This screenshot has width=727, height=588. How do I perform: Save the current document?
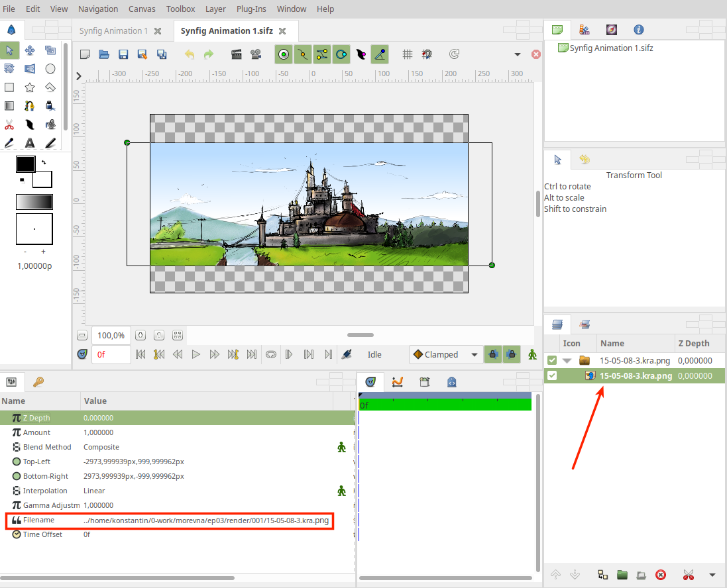[x=123, y=54]
